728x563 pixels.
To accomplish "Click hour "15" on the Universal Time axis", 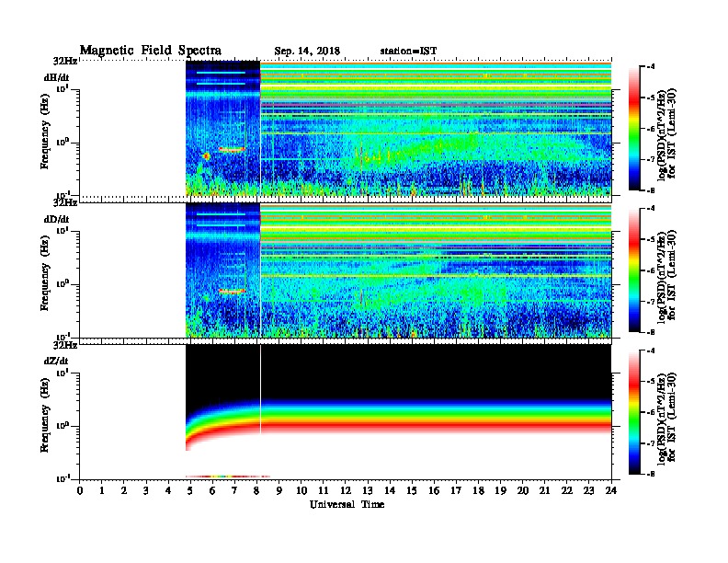I will [412, 491].
